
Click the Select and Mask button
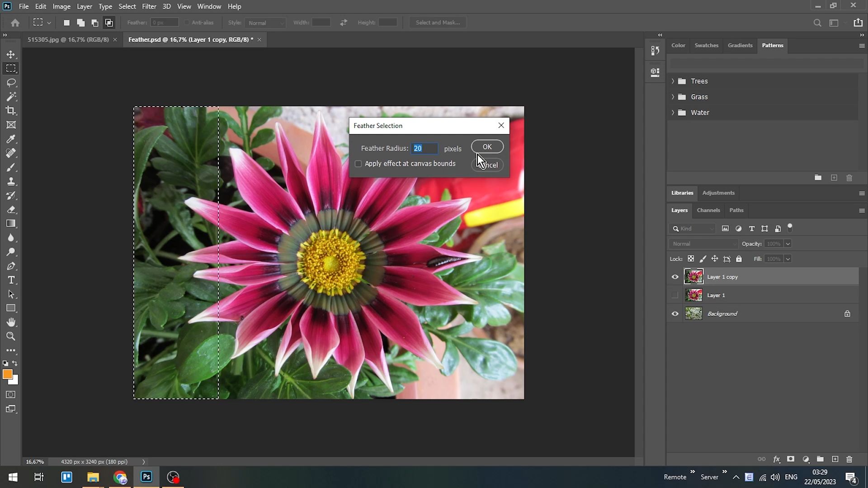(437, 22)
